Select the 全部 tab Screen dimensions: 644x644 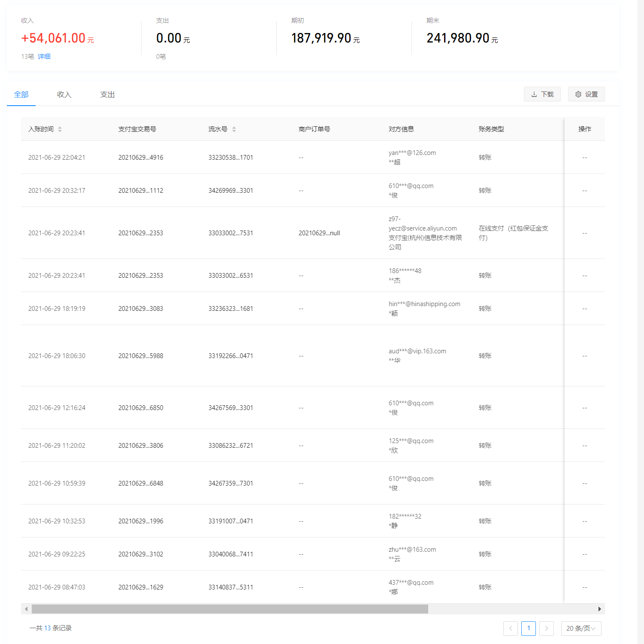21,94
